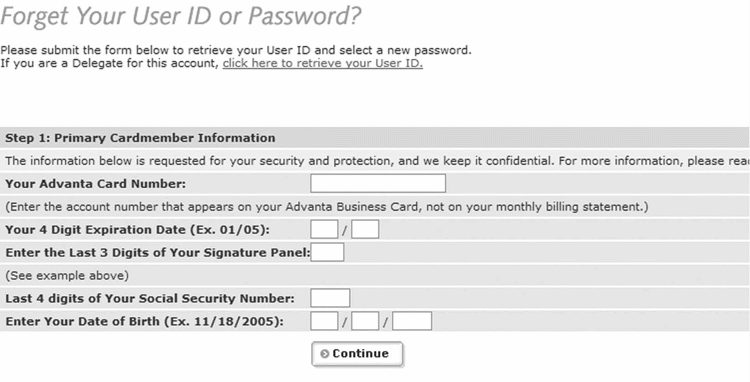
Task: Click the 'Forget Your User ID or Password?' heading
Action: [181, 17]
